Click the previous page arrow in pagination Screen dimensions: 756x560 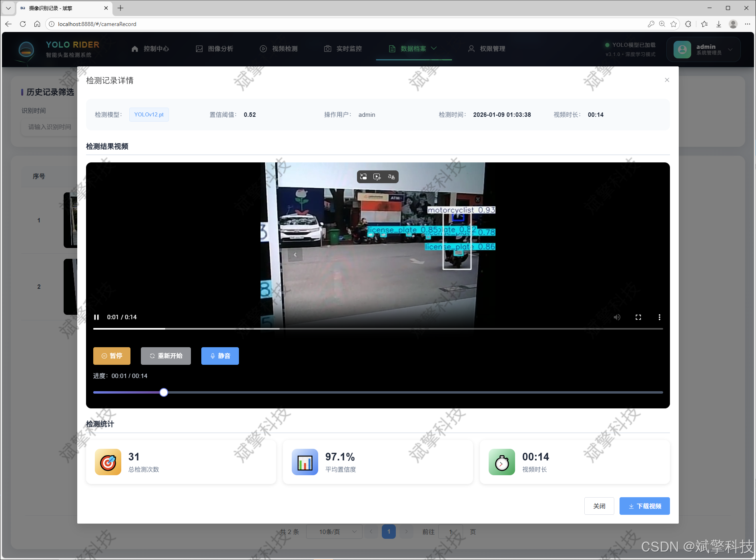point(371,532)
